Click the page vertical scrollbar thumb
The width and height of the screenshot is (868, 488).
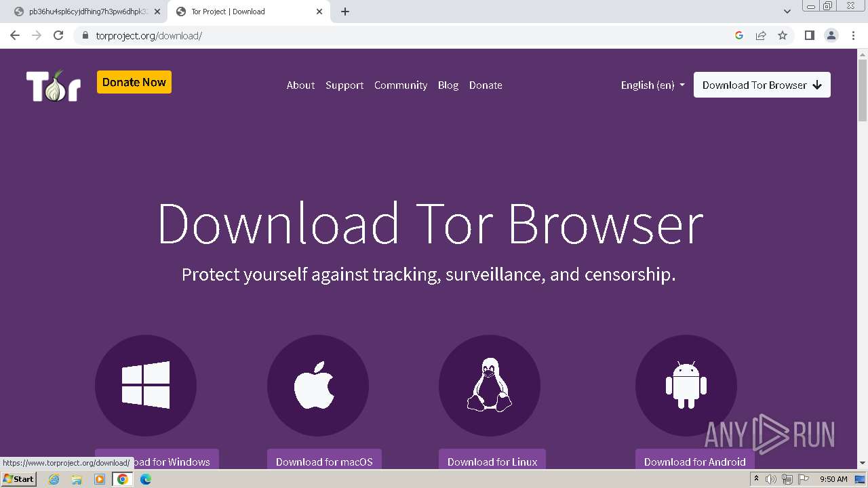[862, 91]
